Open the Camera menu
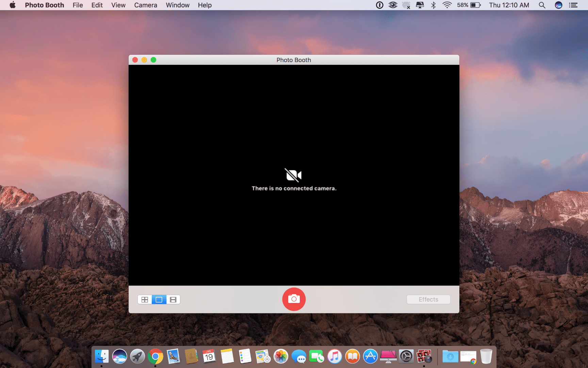Screen dimensions: 588x368 (x=145, y=5)
